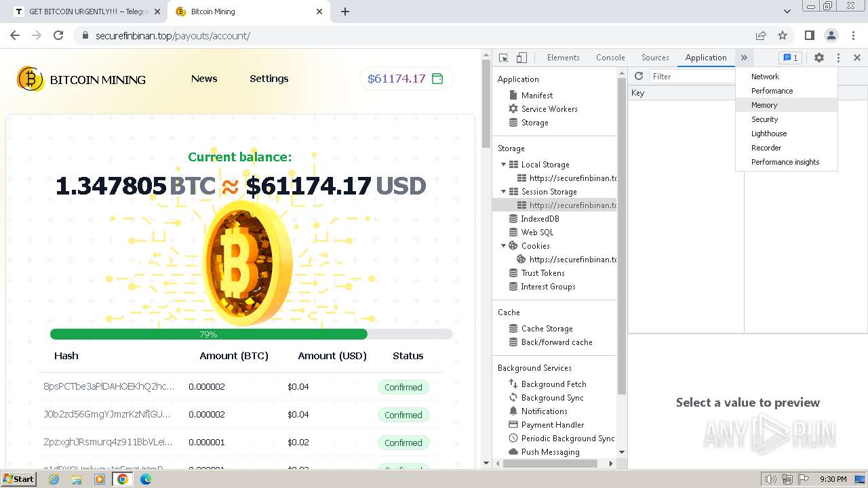868x488 pixels.
Task: Click the share page icon
Action: tap(761, 35)
